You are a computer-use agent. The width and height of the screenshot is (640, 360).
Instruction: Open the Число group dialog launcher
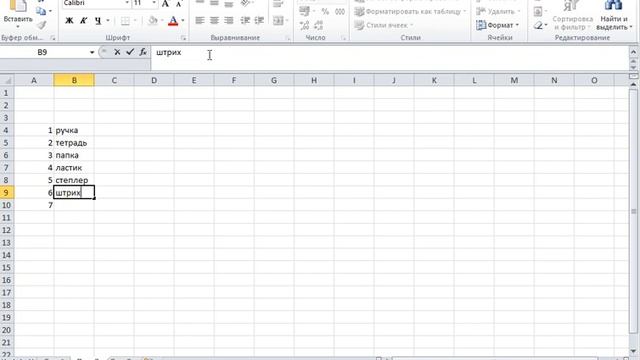[344, 38]
